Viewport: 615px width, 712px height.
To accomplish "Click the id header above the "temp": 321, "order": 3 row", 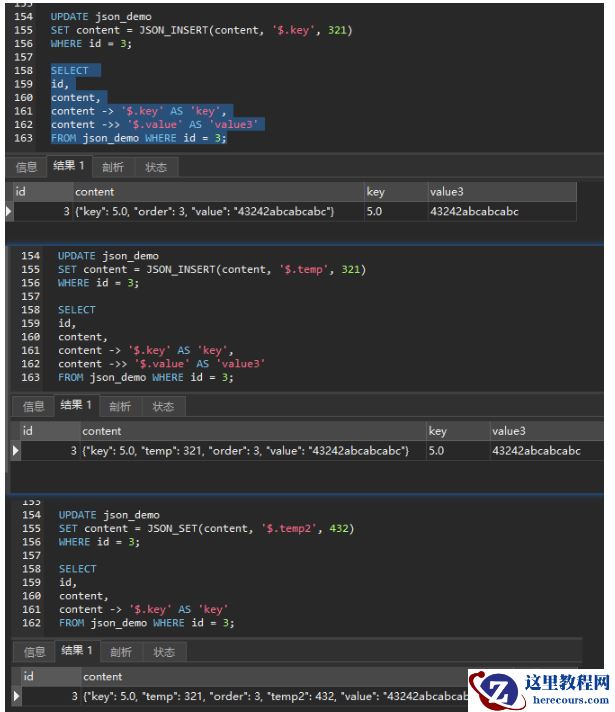I will coord(50,431).
